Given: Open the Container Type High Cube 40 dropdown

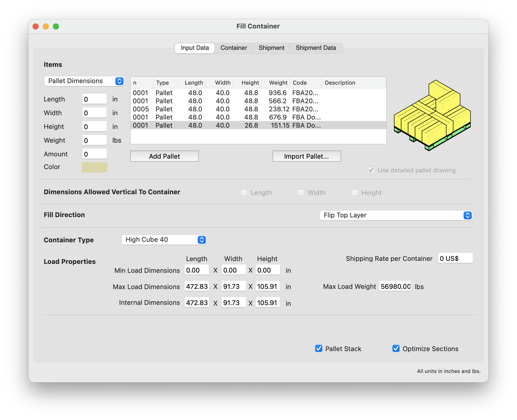Looking at the screenshot, I should (164, 240).
